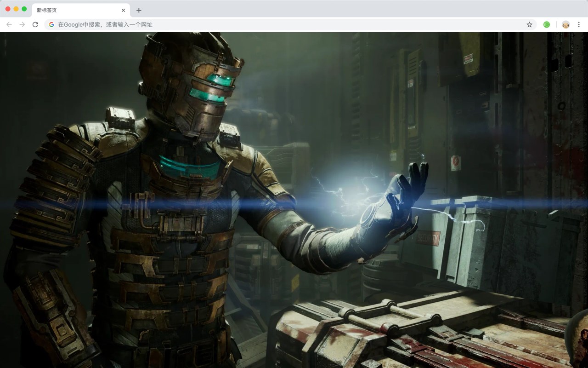Viewport: 588px width, 368px height.
Task: Click the Google logo inside the address bar
Action: click(x=51, y=24)
